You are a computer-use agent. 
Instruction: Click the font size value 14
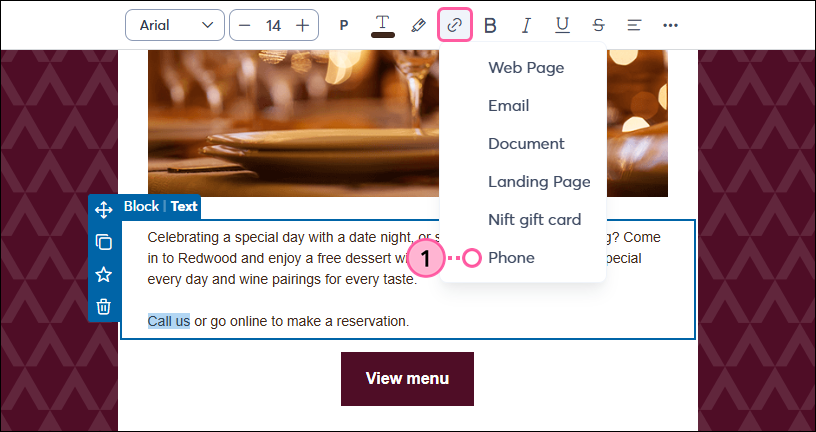coord(274,25)
